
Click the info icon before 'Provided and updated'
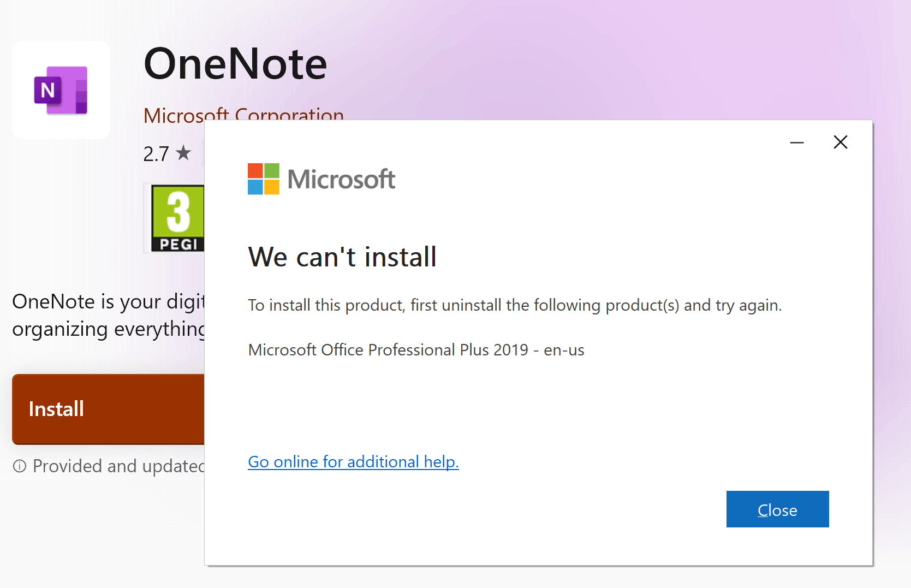click(20, 466)
